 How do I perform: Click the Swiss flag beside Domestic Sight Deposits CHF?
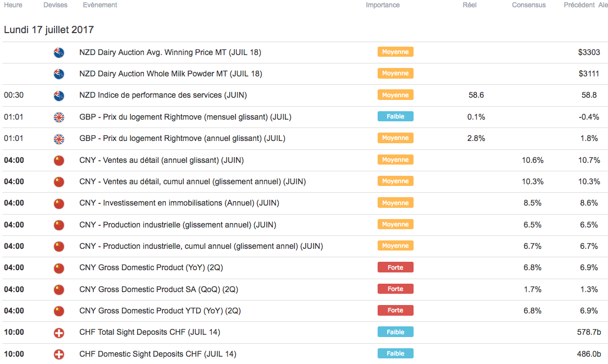(58, 354)
